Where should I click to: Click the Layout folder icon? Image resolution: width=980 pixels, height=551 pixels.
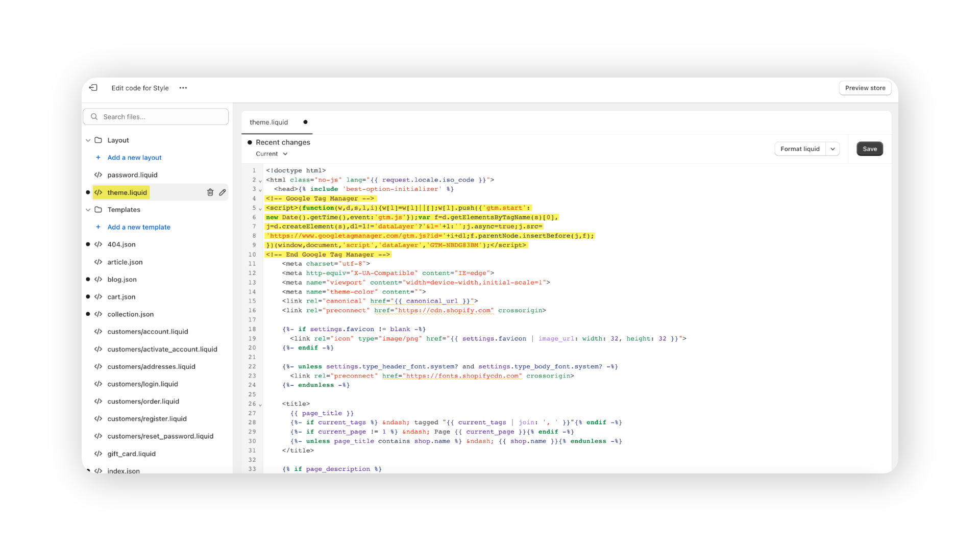click(x=99, y=140)
